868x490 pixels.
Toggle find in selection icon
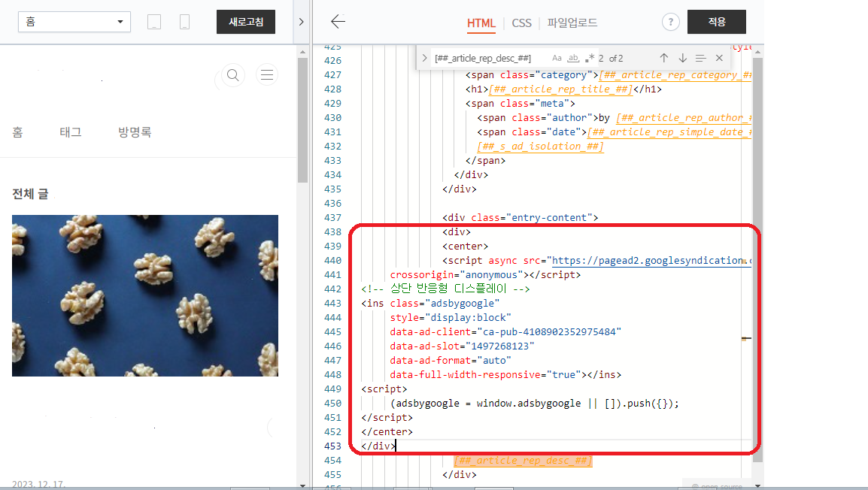coord(701,58)
